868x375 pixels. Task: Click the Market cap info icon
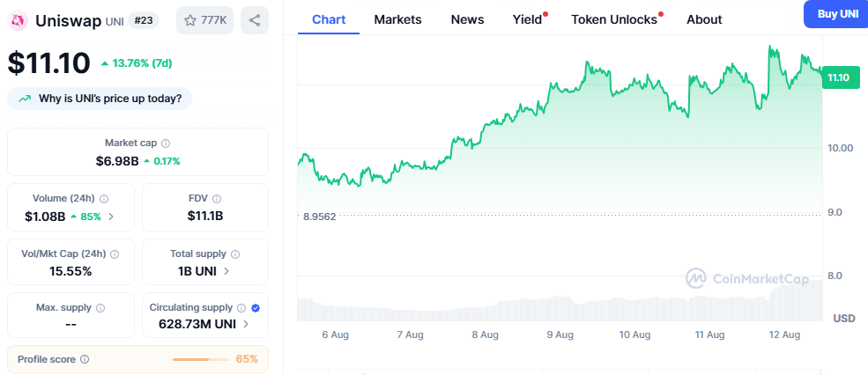click(166, 143)
